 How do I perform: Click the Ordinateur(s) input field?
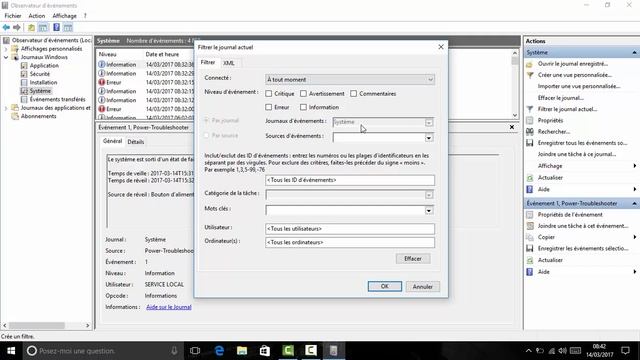(x=350, y=242)
